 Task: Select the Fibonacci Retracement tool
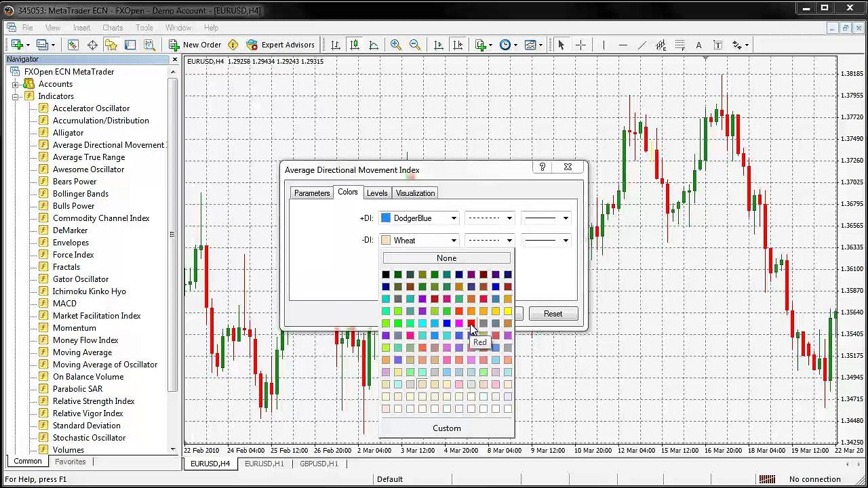click(x=679, y=45)
